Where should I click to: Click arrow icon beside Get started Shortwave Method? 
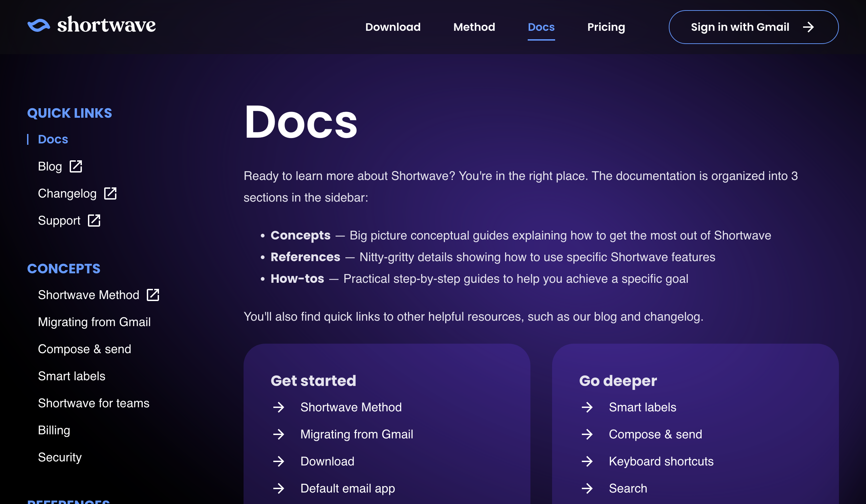tap(279, 407)
